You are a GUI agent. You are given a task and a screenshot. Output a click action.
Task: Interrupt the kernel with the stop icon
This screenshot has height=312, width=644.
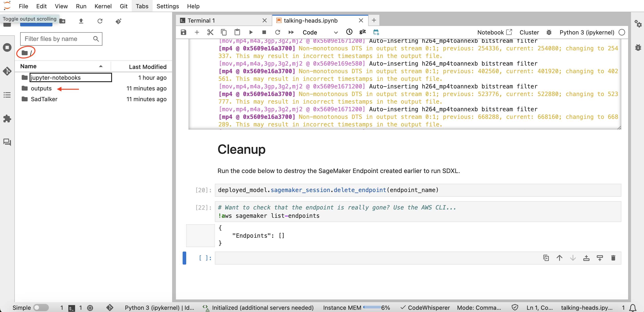(264, 32)
